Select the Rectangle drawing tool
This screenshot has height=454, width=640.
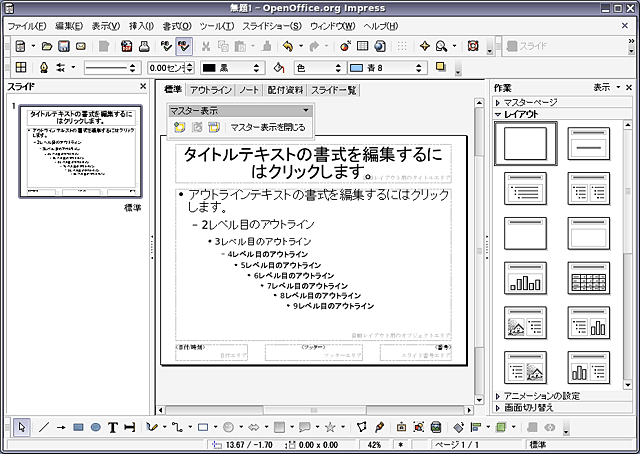[78, 427]
